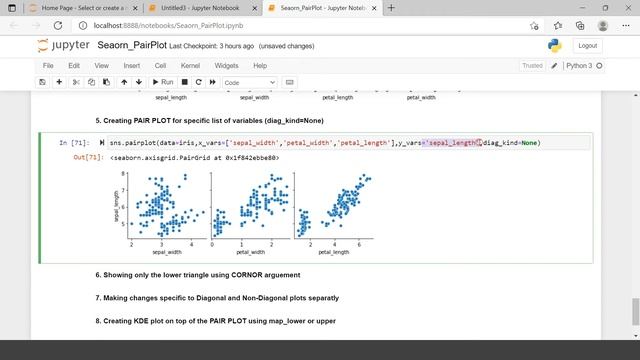The image size is (640, 360).
Task: Paste cells below icon in toolbar
Action: coord(107,82)
